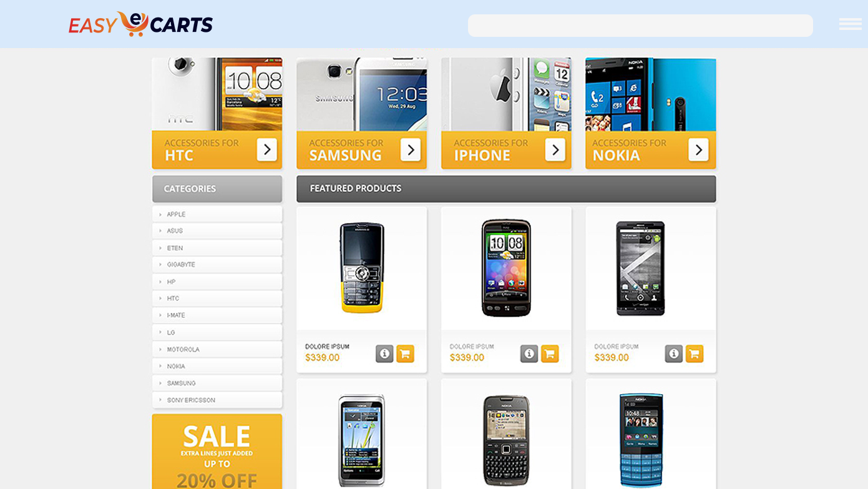View info for the yellow keypad phone

[384, 354]
